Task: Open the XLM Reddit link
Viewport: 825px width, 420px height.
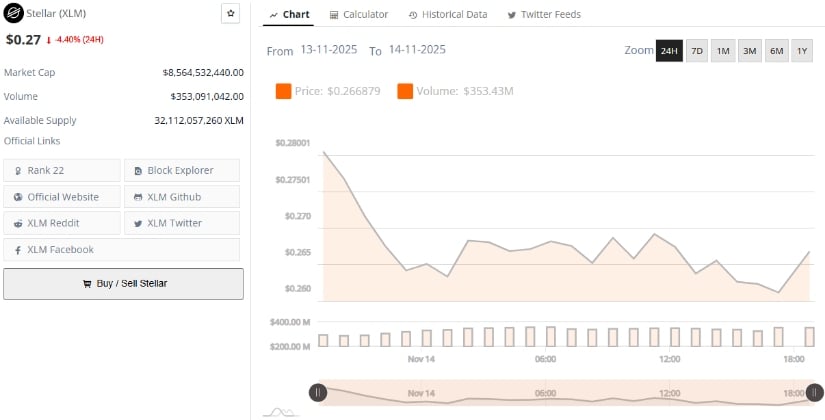Action: 62,223
